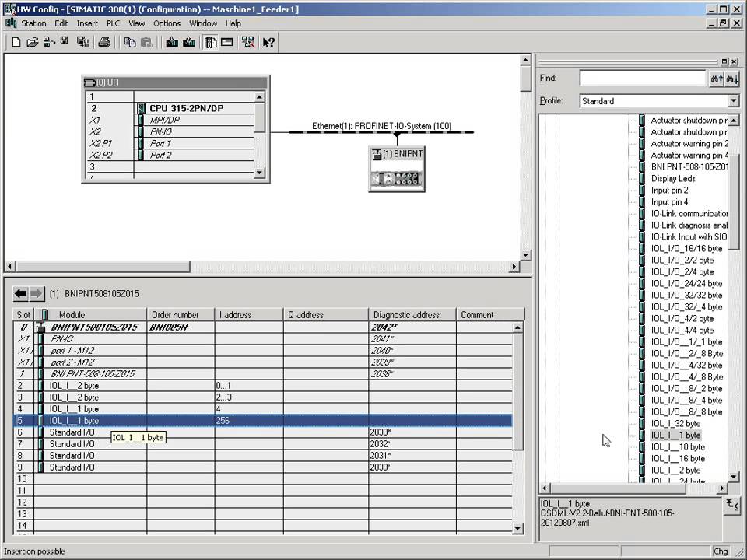Click catalog tree scroll down arrow
Image resolution: width=747 pixels, height=560 pixels.
[734, 476]
